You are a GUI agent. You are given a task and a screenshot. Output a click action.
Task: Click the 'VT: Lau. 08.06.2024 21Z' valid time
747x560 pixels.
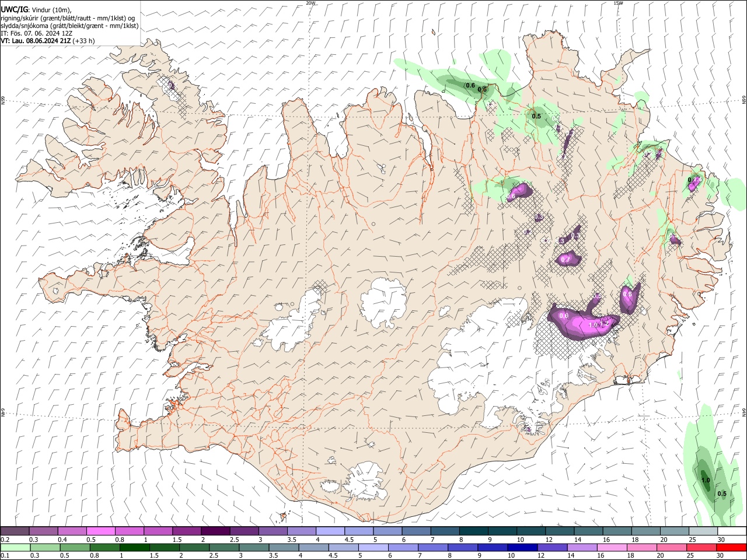click(x=36, y=41)
